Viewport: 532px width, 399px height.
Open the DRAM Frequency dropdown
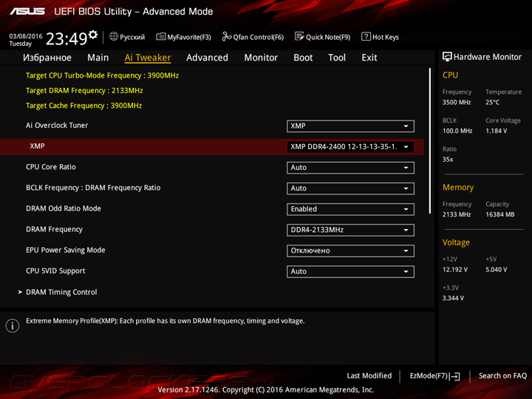(350, 230)
